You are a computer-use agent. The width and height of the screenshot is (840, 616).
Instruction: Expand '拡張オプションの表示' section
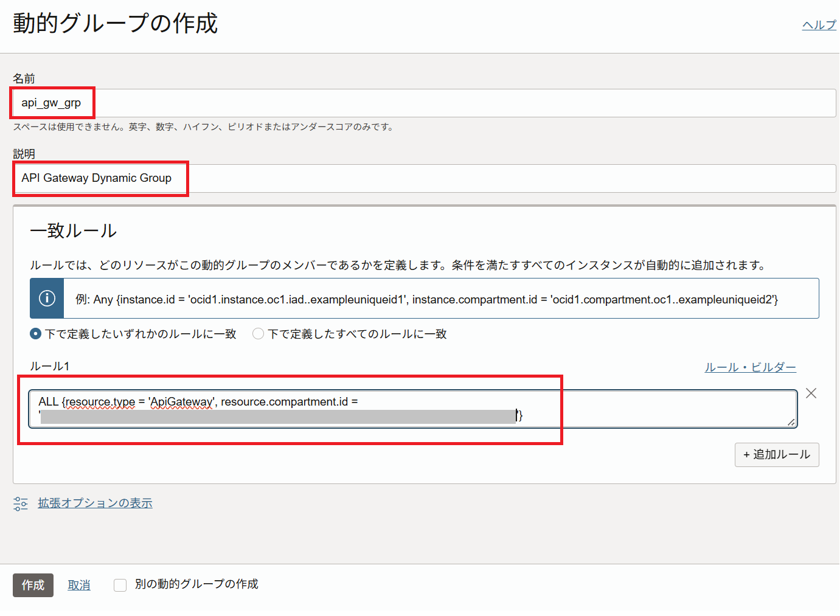95,503
